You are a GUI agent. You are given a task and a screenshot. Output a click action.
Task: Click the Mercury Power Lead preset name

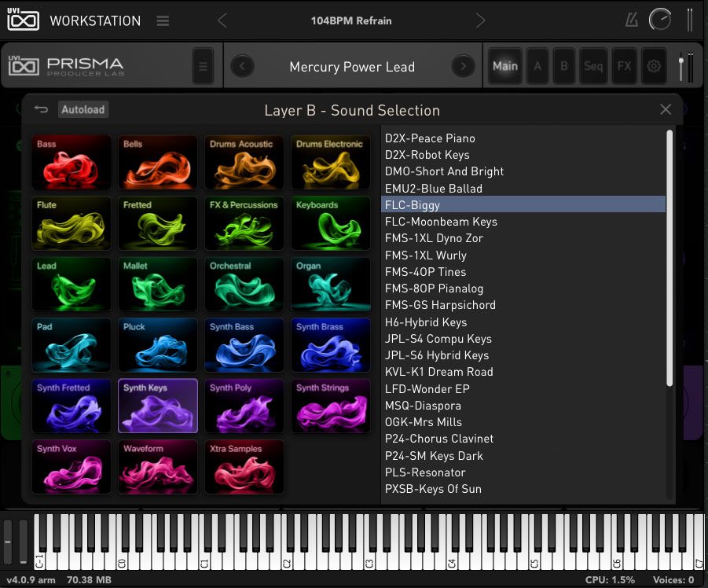point(352,67)
